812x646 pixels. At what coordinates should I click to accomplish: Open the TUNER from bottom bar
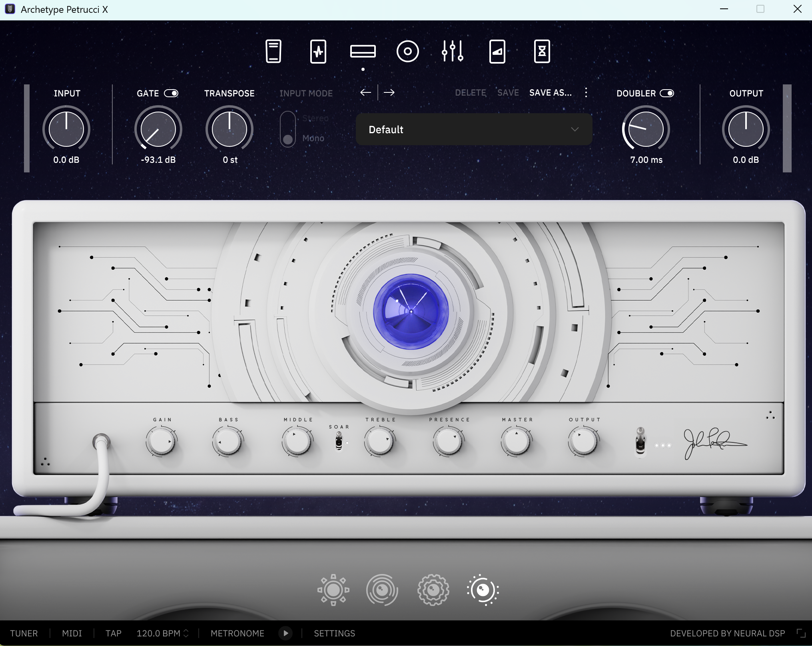24,633
